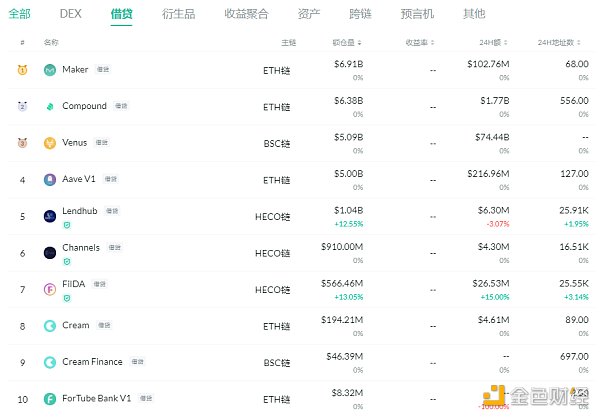Click the Lendhub audit shield badge
600x417 pixels.
click(x=67, y=225)
